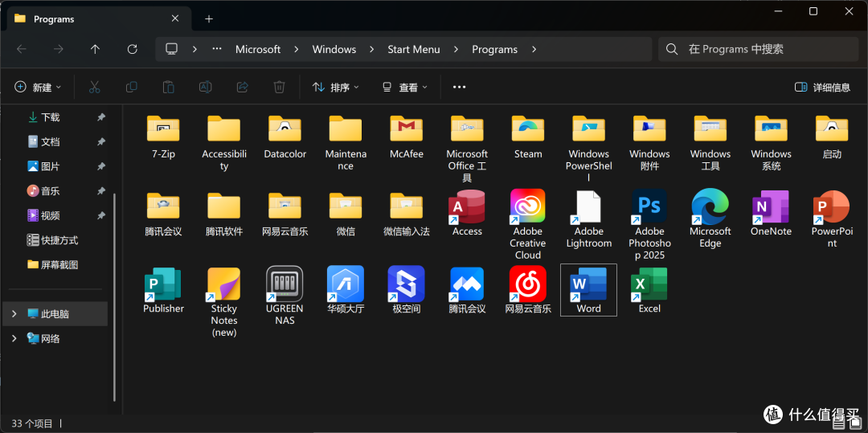Navigate to Start Menu breadcrumb
868x433 pixels.
coord(414,49)
